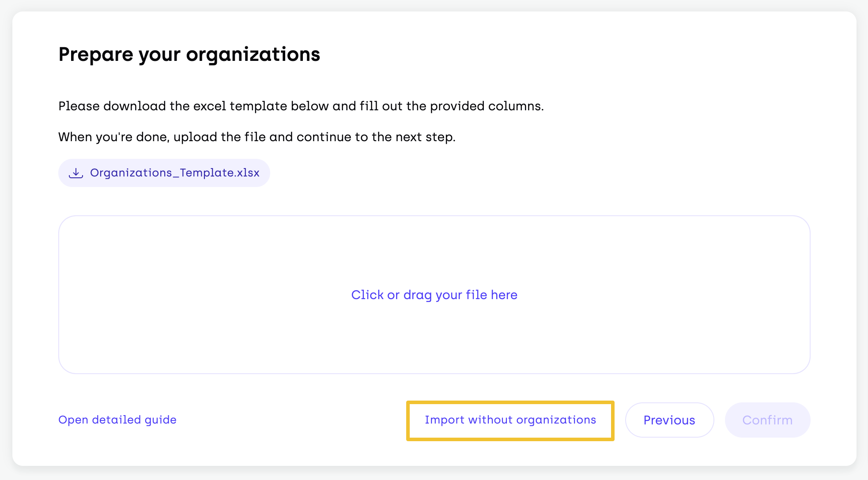Image resolution: width=868 pixels, height=480 pixels.
Task: Click the word 'organizations' in the page title
Action: pyautogui.click(x=253, y=54)
